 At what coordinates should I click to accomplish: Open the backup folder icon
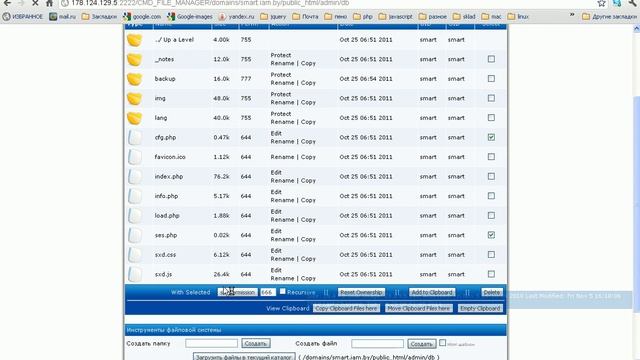click(x=134, y=79)
